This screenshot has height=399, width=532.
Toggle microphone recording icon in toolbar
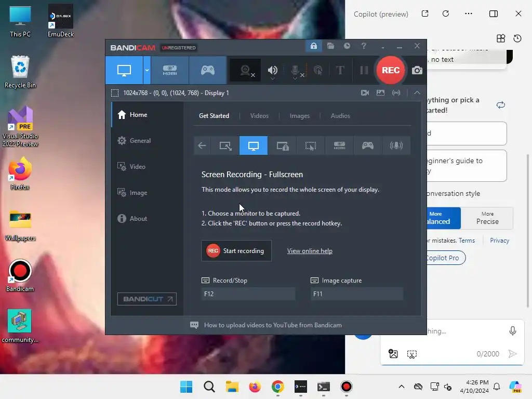tap(295, 70)
